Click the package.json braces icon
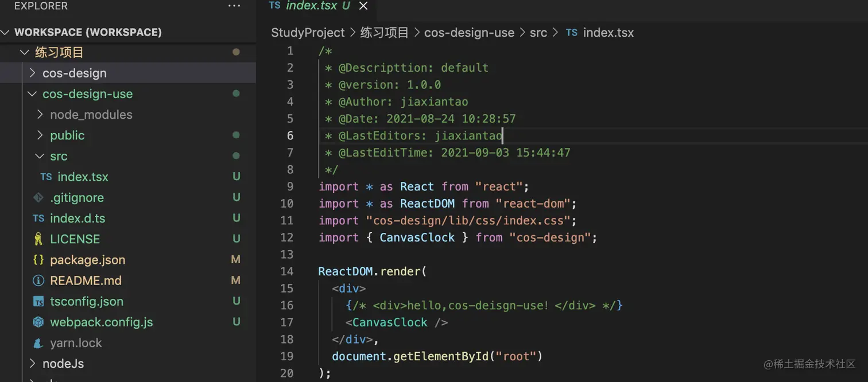The height and width of the screenshot is (382, 868). click(x=38, y=260)
